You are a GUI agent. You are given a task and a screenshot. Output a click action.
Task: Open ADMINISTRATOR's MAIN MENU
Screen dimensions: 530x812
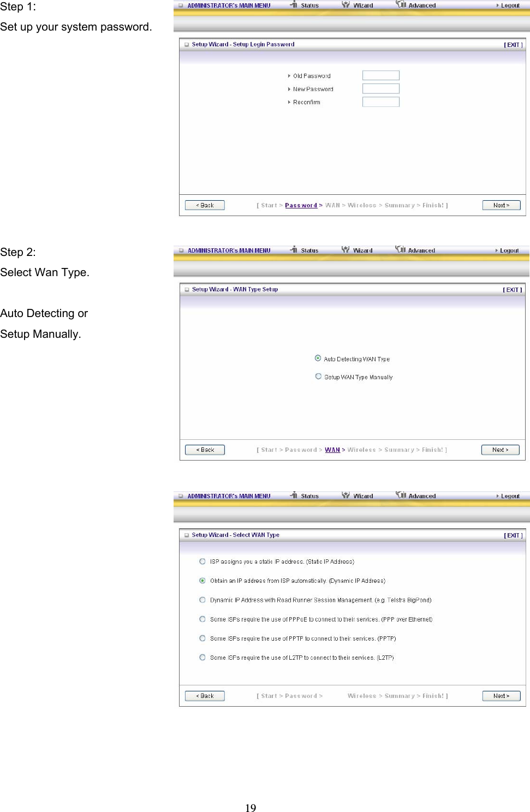tap(228, 5)
